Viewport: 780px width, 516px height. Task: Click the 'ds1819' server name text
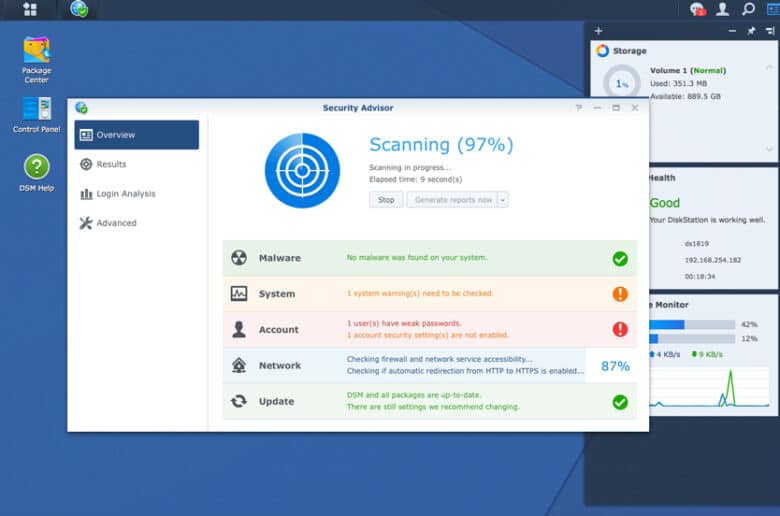coord(696,243)
